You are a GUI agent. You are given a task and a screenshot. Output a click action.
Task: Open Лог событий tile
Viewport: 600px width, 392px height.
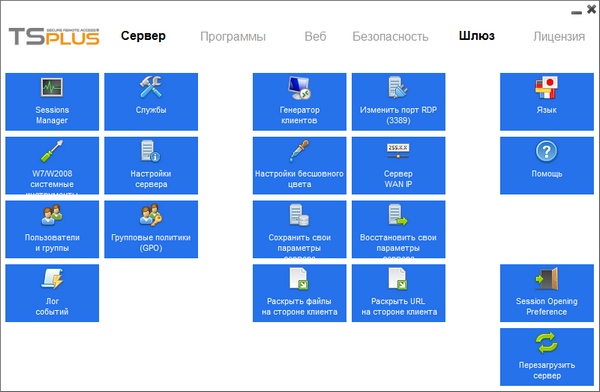tap(52, 293)
